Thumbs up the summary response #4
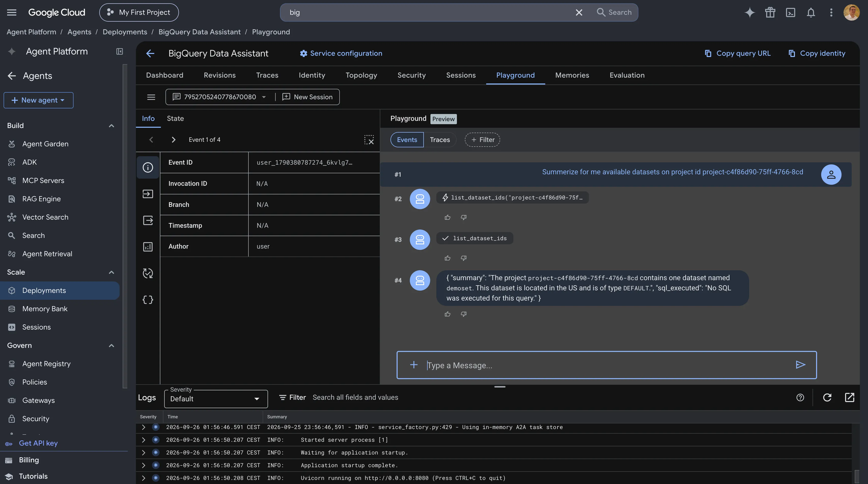The image size is (868, 484). (447, 314)
